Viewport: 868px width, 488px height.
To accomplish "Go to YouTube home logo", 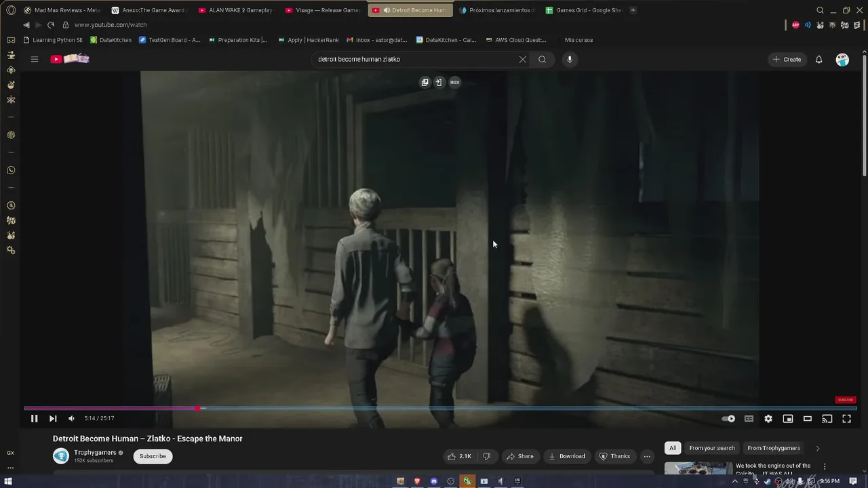I will point(70,59).
